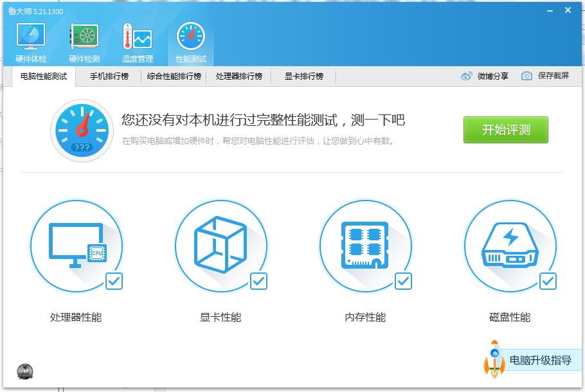Open 电脑升级指导 upgrade guide
Screen dimensions: 585x392
click(540, 361)
